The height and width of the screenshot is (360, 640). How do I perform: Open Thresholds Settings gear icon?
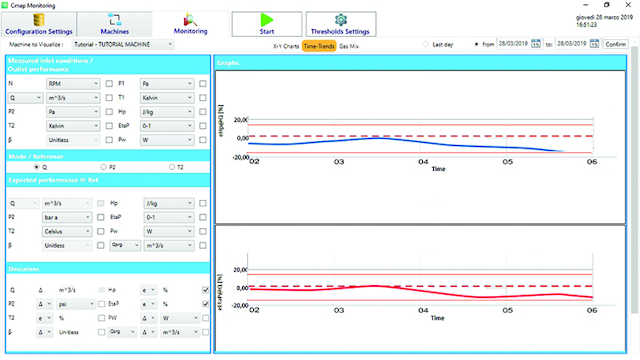(341, 20)
